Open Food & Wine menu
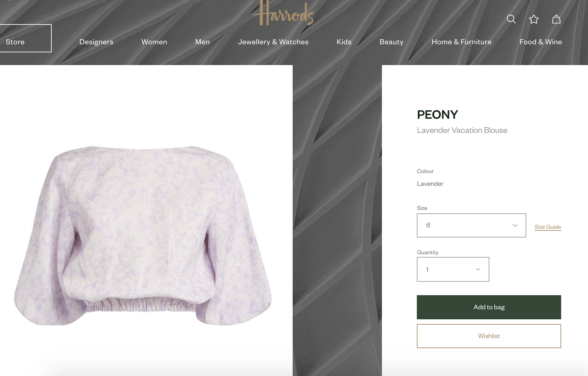Viewport: 588px width, 376px height. tap(541, 42)
